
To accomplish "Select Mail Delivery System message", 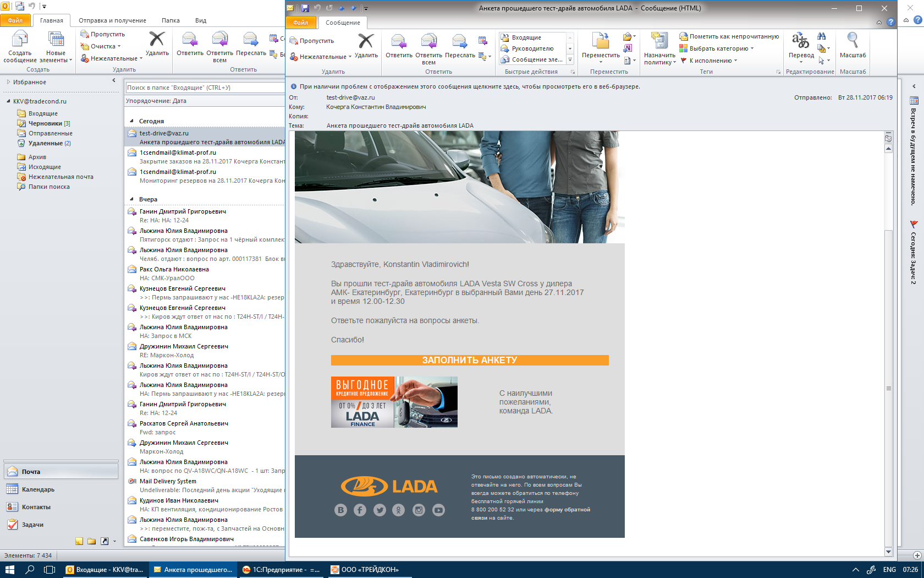I will pos(205,486).
